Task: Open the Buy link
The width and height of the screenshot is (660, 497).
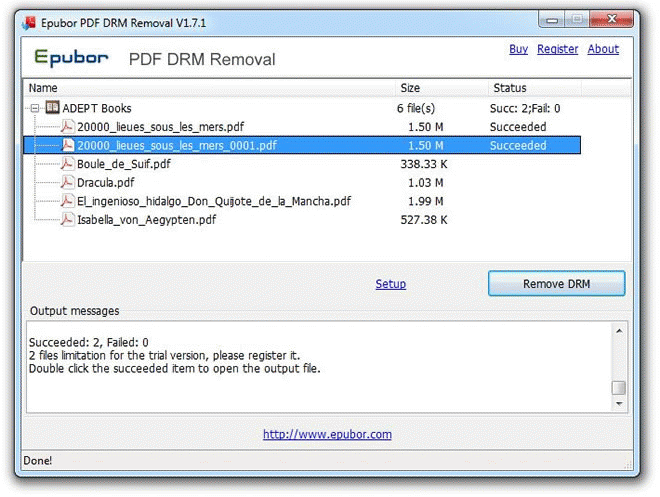Action: 519,49
